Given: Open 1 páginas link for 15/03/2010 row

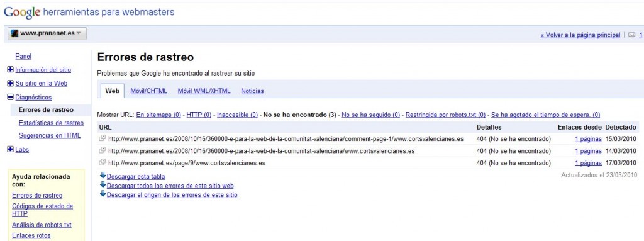Looking at the screenshot, I should click(x=588, y=139).
